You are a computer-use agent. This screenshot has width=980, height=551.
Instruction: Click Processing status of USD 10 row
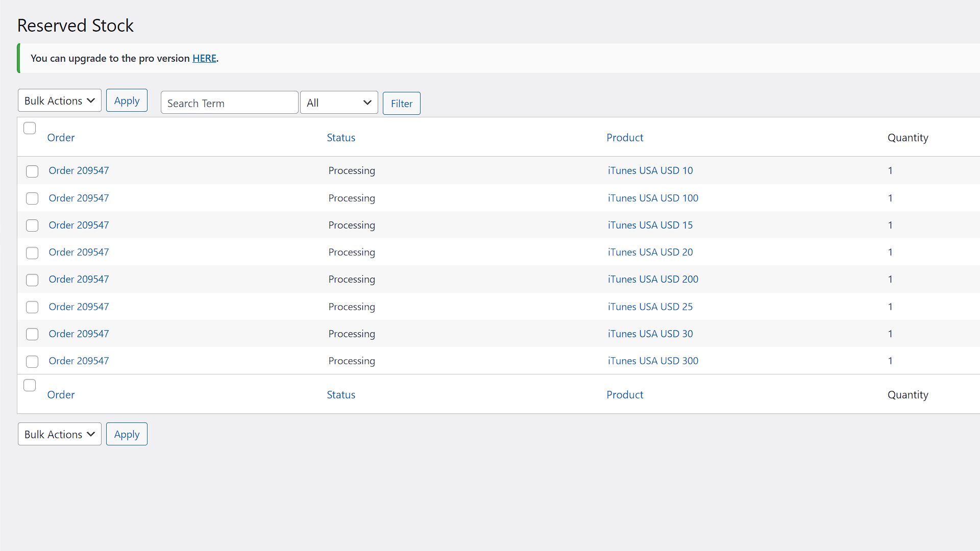(352, 171)
